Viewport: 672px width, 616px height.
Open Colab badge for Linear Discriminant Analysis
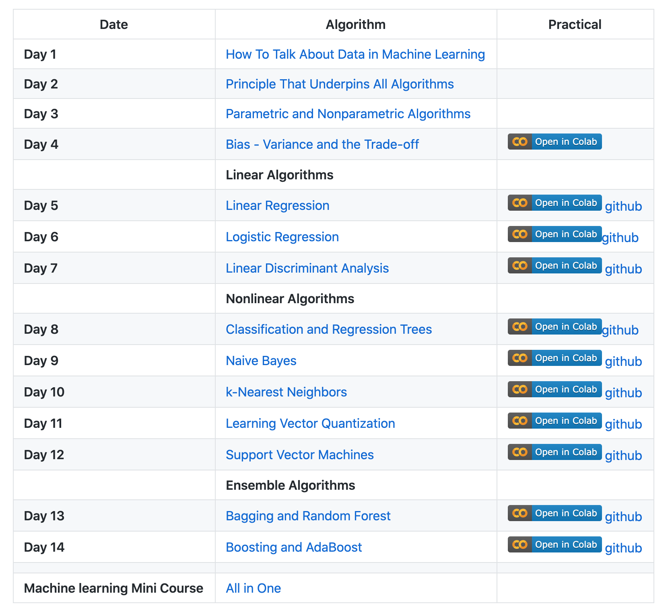(554, 266)
